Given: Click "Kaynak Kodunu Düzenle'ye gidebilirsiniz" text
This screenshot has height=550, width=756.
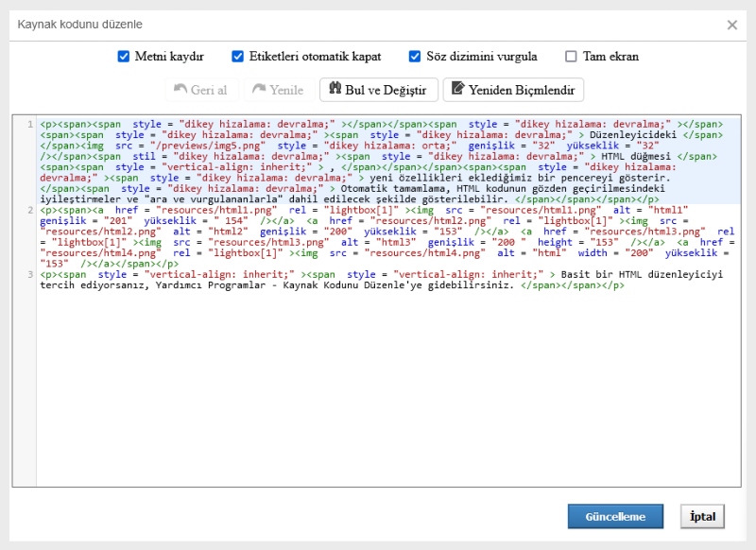Looking at the screenshot, I should pyautogui.click(x=399, y=284).
